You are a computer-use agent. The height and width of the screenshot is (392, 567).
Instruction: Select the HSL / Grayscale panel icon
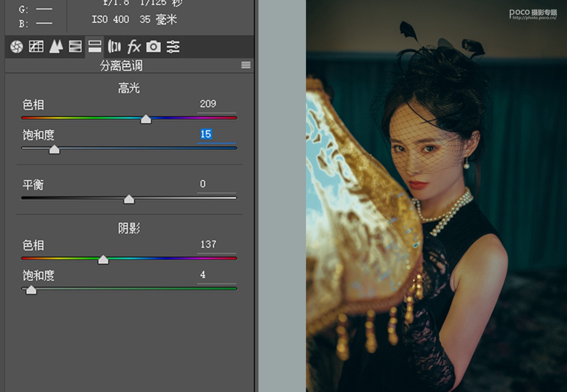tap(75, 47)
